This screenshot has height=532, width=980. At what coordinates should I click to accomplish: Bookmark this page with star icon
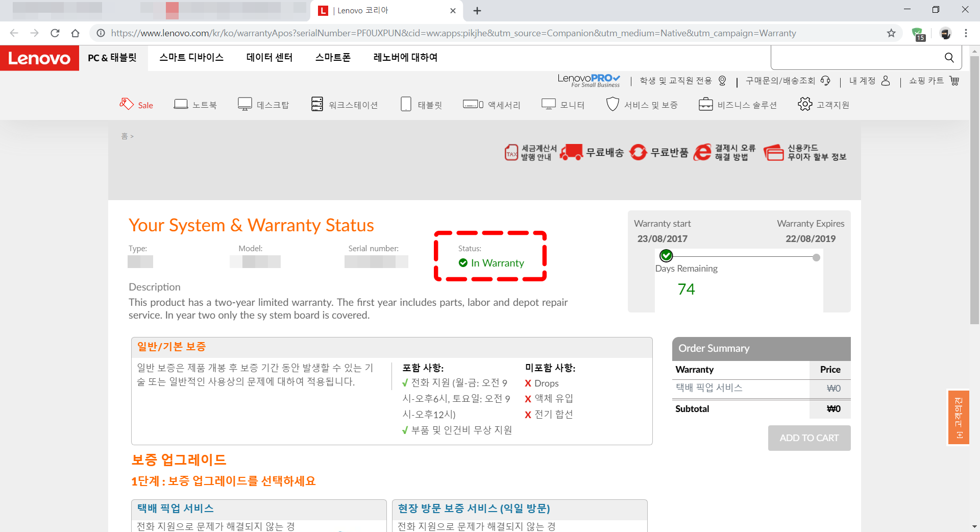tap(891, 33)
